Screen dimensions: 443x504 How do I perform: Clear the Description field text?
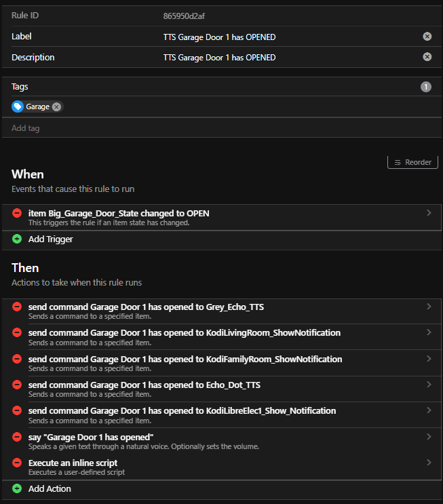tap(427, 57)
